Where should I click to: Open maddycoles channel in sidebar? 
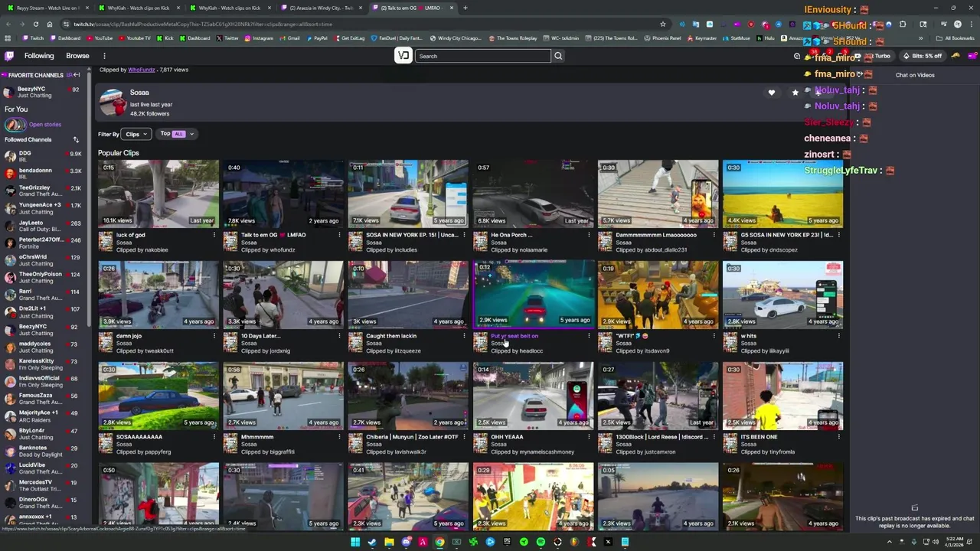click(44, 347)
